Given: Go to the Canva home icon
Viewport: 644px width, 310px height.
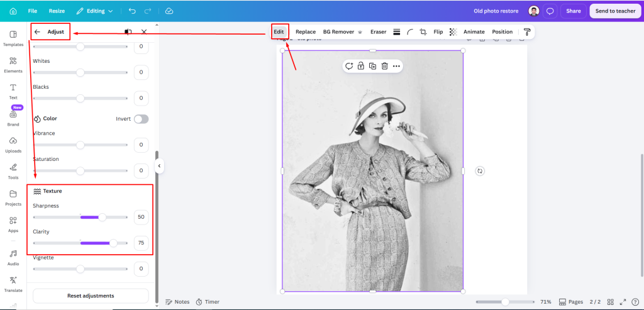Looking at the screenshot, I should 13,11.
